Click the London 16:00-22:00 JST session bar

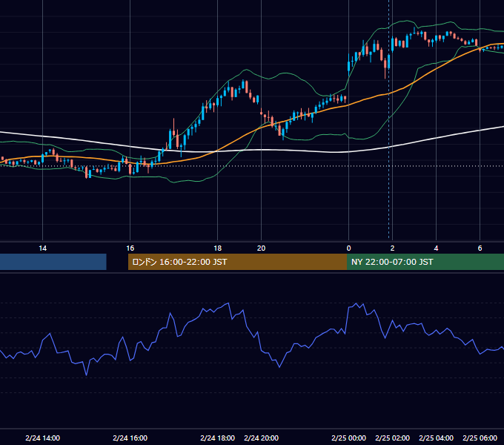pyautogui.click(x=237, y=262)
